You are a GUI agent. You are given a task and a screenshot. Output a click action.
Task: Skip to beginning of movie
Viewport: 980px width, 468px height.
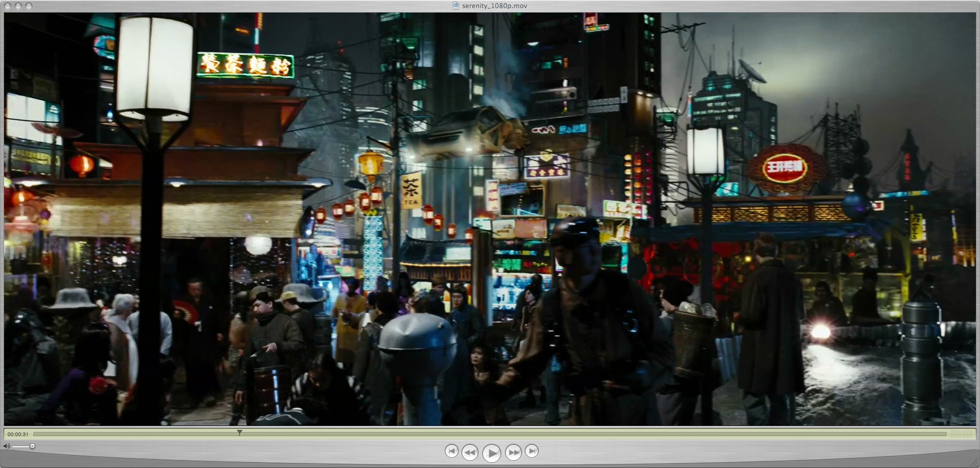tap(452, 451)
